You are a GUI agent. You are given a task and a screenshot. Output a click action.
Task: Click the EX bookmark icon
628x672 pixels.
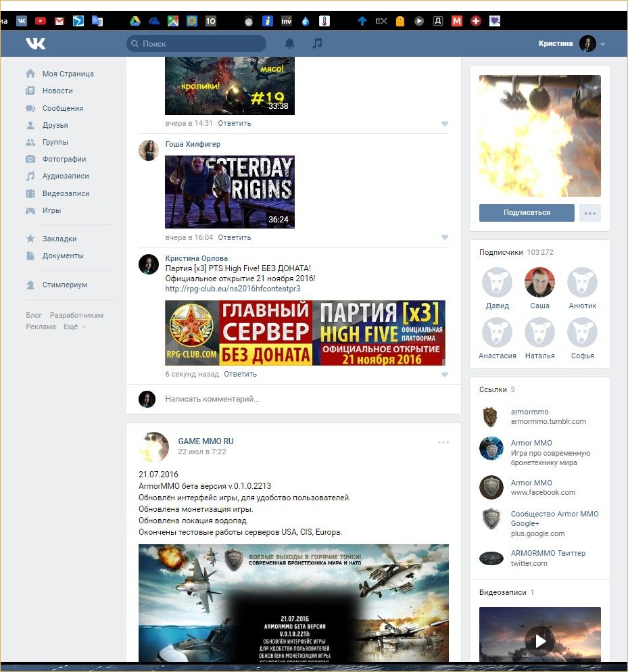point(381,20)
